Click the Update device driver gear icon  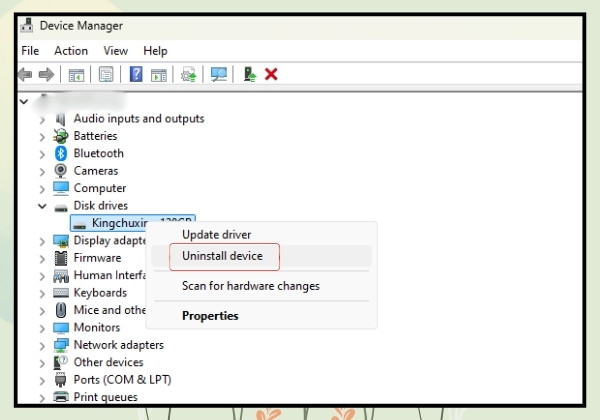click(188, 74)
